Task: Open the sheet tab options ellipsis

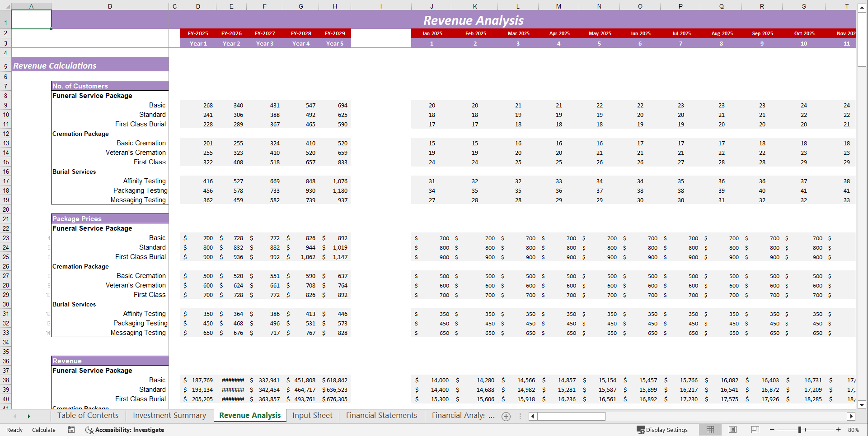Action: coord(520,416)
